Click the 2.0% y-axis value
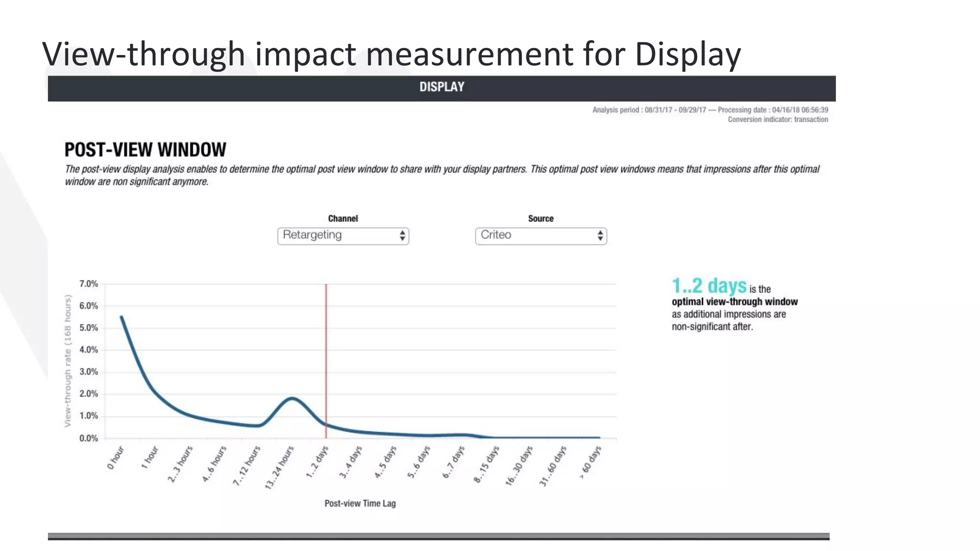This screenshot has height=551, width=980. coord(89,394)
